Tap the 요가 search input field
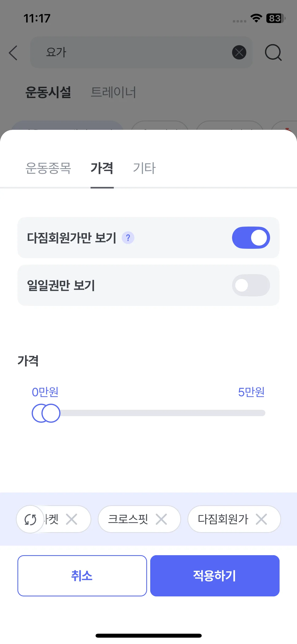 click(132, 52)
